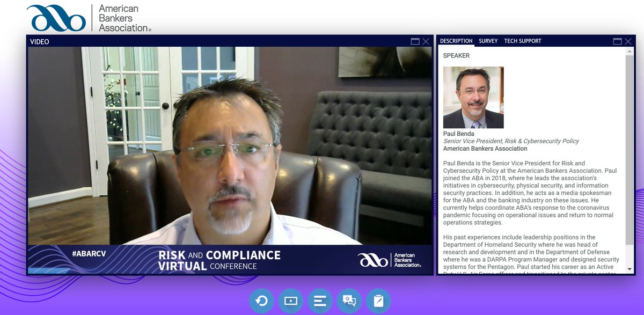This screenshot has width=644, height=315.
Task: Open the Q&A chat icon
Action: click(349, 301)
